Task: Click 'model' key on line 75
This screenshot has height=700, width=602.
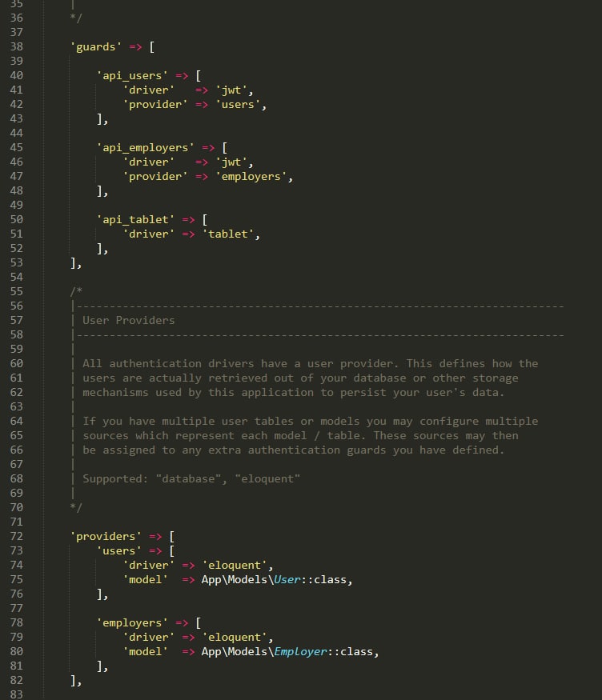Action: coord(146,579)
